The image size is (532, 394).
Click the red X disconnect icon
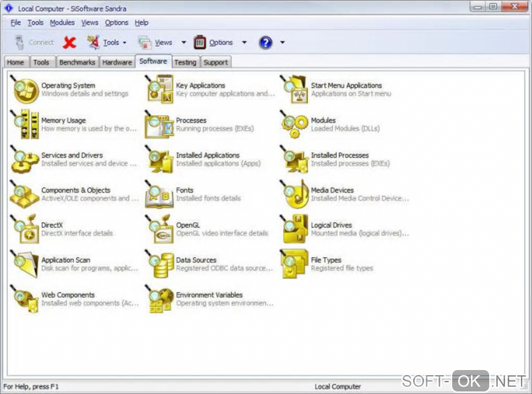69,43
